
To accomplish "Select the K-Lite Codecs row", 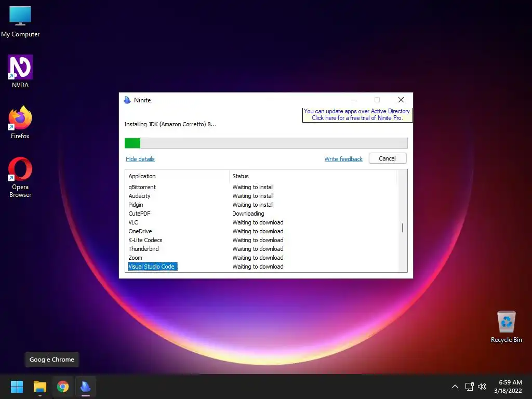I will (261, 240).
